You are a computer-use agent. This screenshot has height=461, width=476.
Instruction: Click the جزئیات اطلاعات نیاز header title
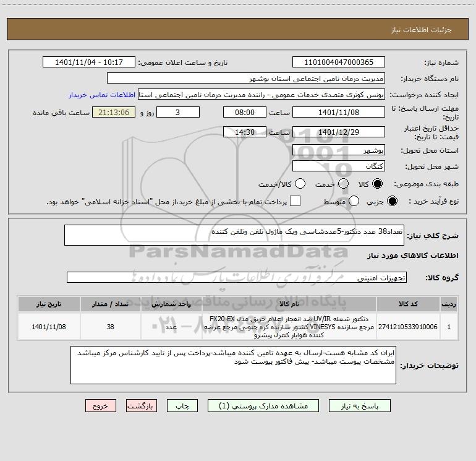[422, 30]
